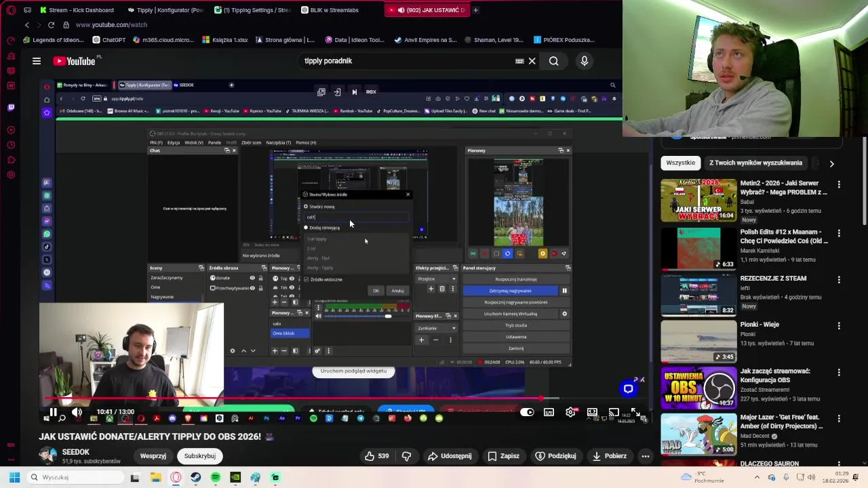Open the SEEDOK channel avatar
The height and width of the screenshot is (488, 868).
[47, 456]
